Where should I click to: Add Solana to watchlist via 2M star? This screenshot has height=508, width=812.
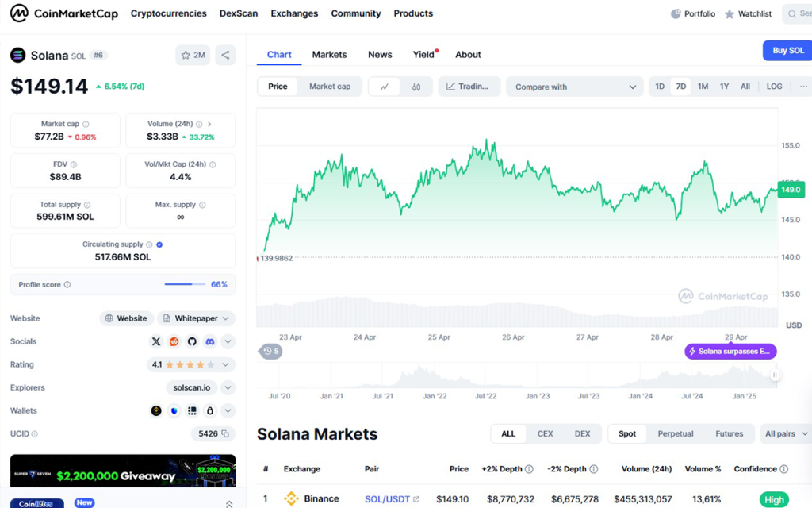[193, 55]
